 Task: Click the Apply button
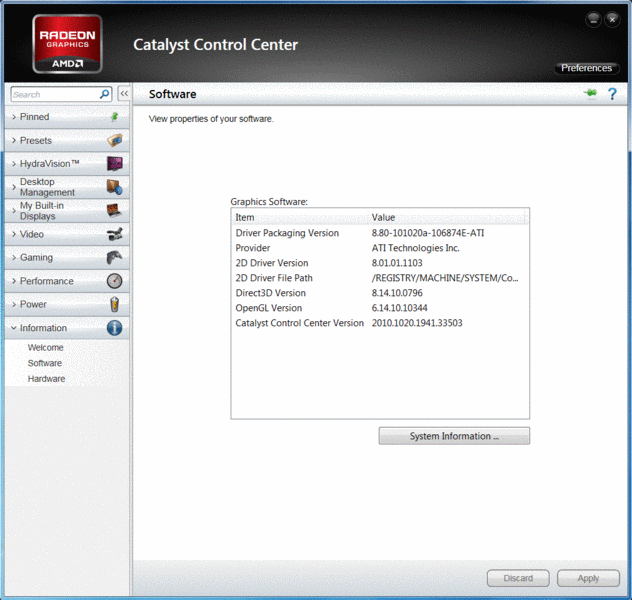click(588, 578)
